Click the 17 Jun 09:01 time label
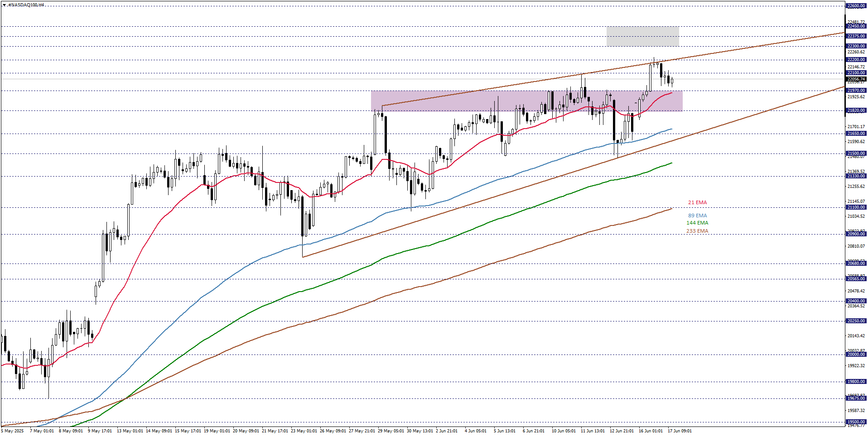 (x=680, y=431)
